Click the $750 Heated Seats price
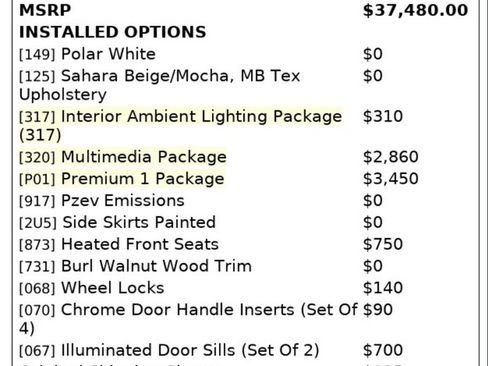Screen dimensions: 488x366 click(x=383, y=244)
